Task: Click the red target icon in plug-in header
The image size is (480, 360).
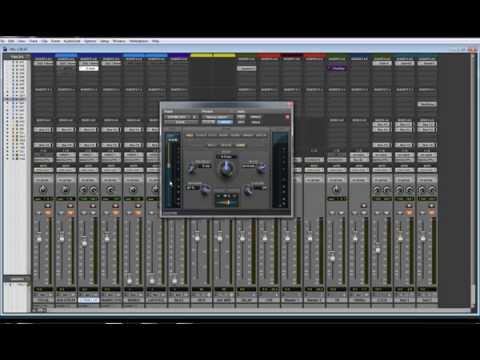Action: [287, 117]
